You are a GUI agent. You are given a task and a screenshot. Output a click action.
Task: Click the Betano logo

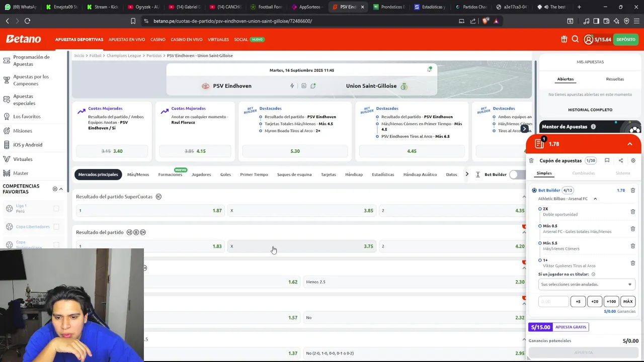pyautogui.click(x=23, y=39)
